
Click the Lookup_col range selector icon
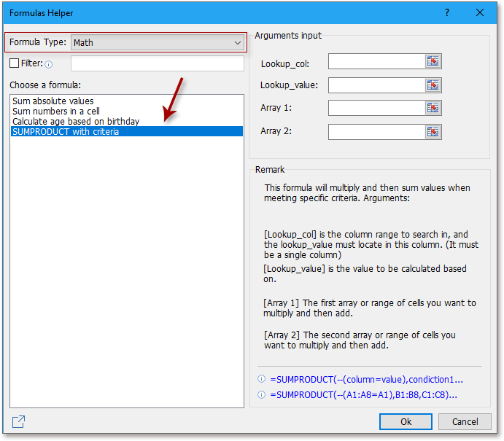[x=433, y=62]
